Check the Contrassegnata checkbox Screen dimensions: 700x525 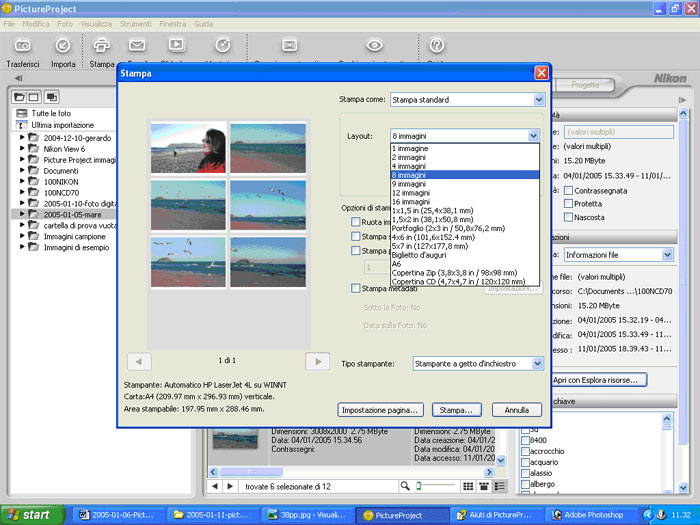click(568, 191)
